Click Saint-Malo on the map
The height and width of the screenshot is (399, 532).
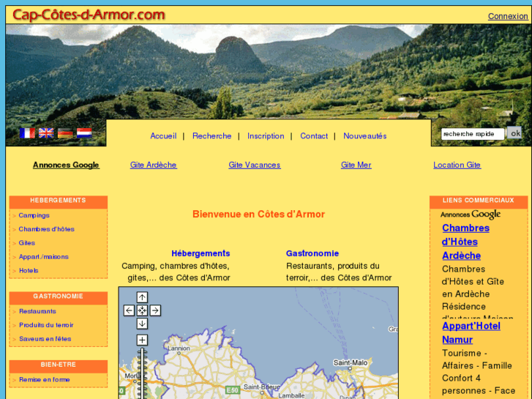click(x=351, y=363)
